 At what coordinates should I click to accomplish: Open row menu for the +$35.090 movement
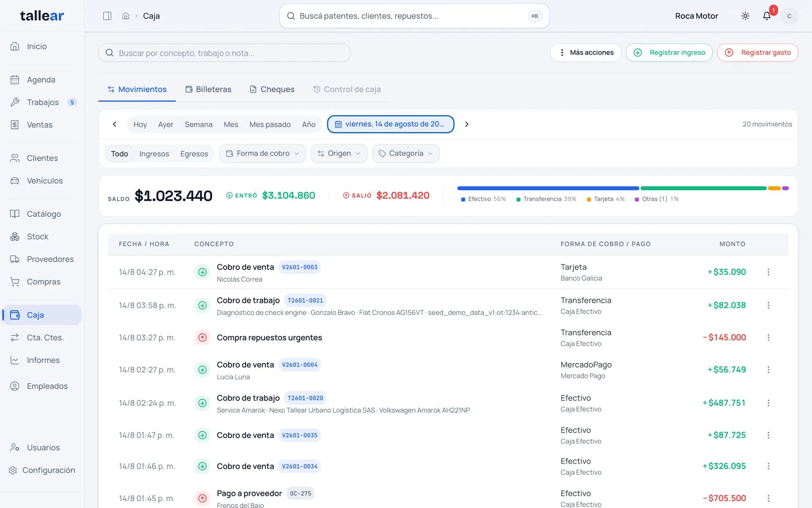click(768, 272)
